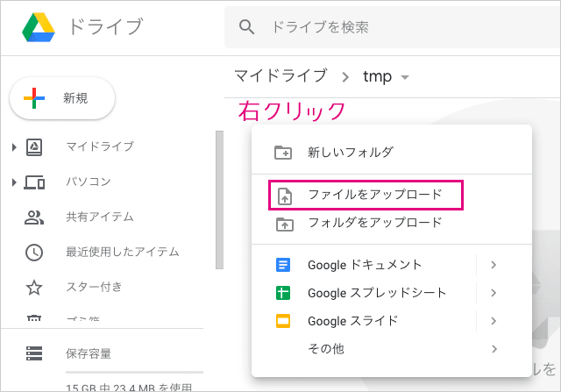Click the green Google Sheets icon
The image size is (561, 392).
click(x=283, y=293)
